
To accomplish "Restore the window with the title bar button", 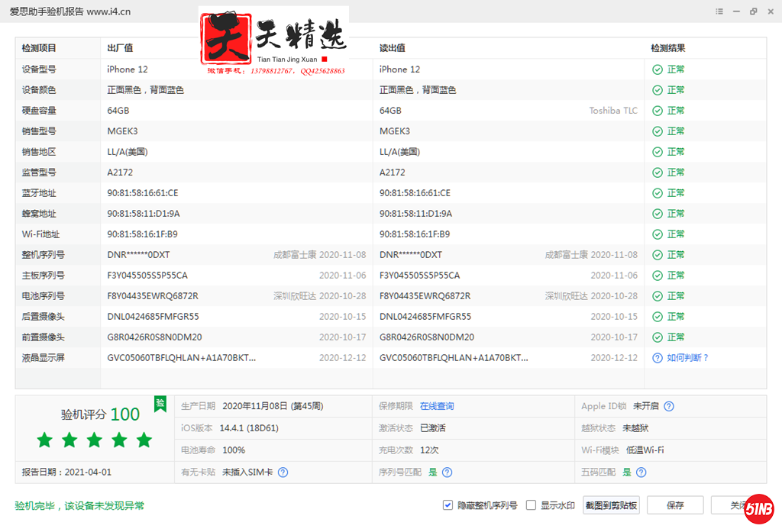I will pyautogui.click(x=754, y=11).
